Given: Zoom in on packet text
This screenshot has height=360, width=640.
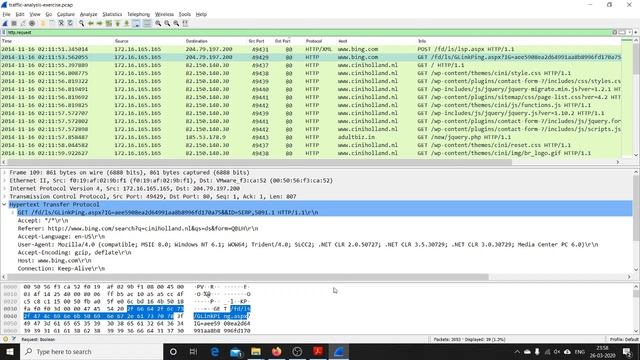Looking at the screenshot, I should 158,23.
